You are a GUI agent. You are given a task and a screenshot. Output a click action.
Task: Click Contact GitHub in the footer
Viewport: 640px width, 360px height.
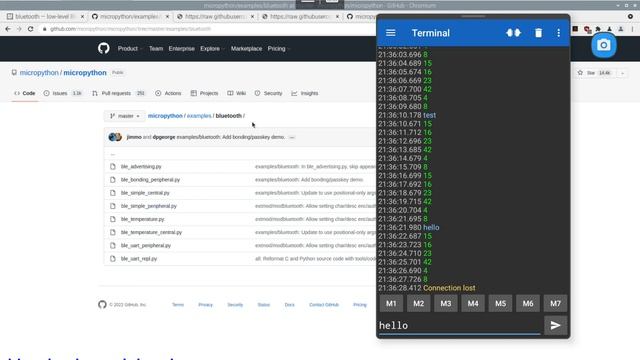click(324, 304)
